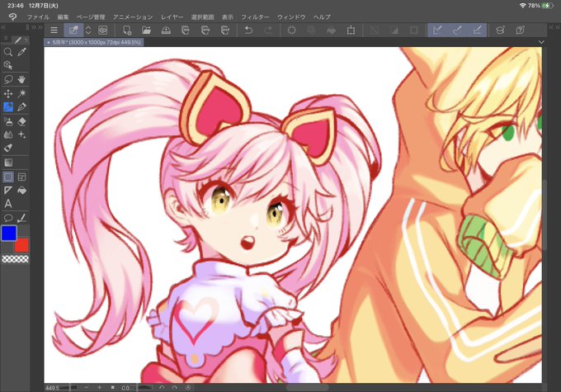
Task: Open the support help question icon
Action: click(x=521, y=31)
